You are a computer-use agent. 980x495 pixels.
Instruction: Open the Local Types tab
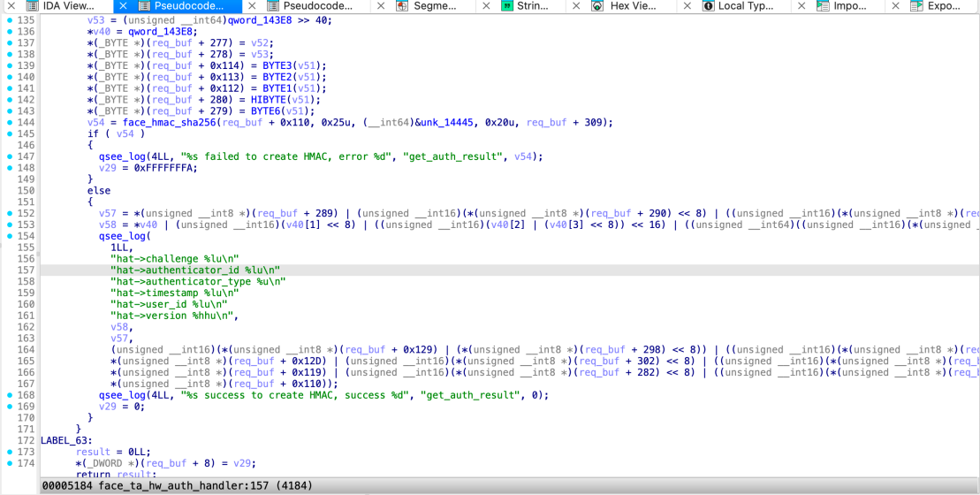(x=746, y=6)
